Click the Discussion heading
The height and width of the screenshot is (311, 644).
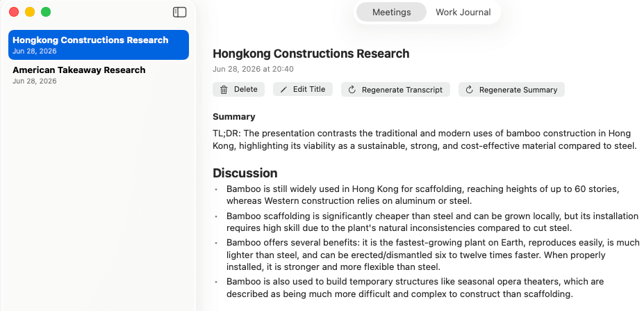(x=245, y=173)
